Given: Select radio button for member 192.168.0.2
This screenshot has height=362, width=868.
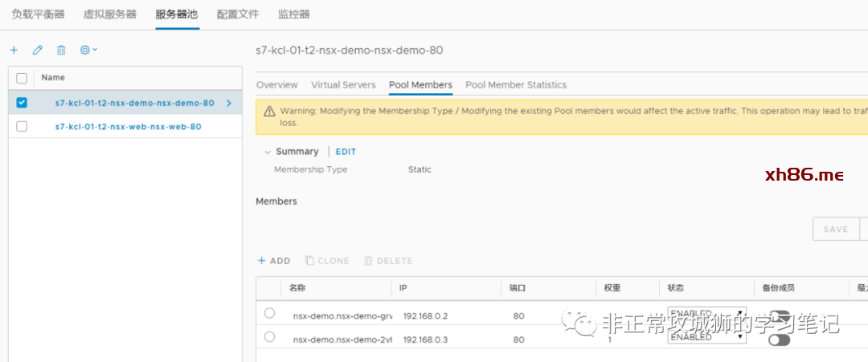Looking at the screenshot, I should pyautogui.click(x=269, y=313).
